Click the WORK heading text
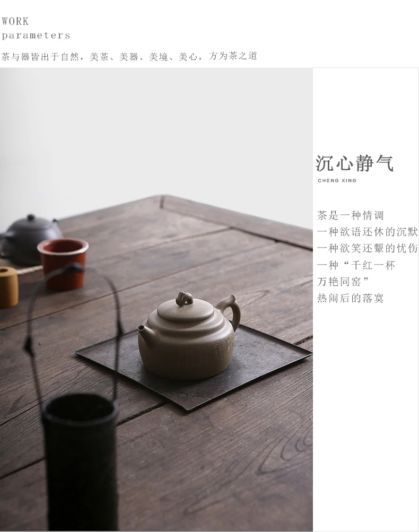This screenshot has width=419, height=532. point(15,21)
